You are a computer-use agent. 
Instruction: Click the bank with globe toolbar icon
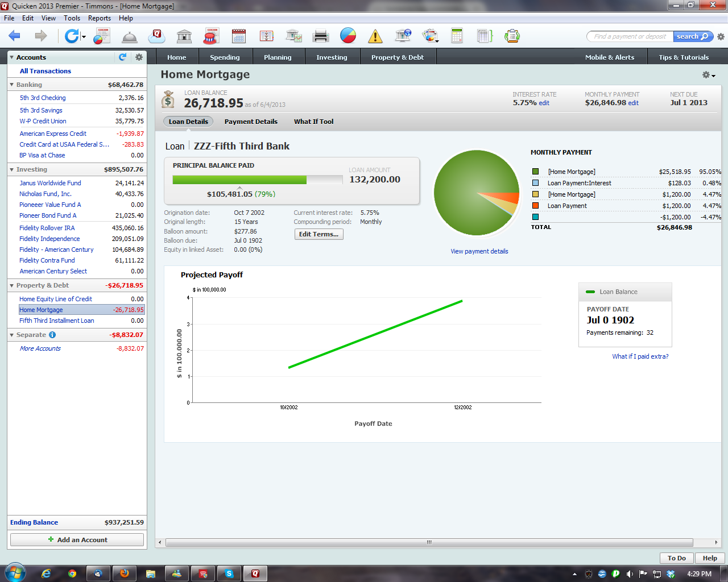(403, 36)
